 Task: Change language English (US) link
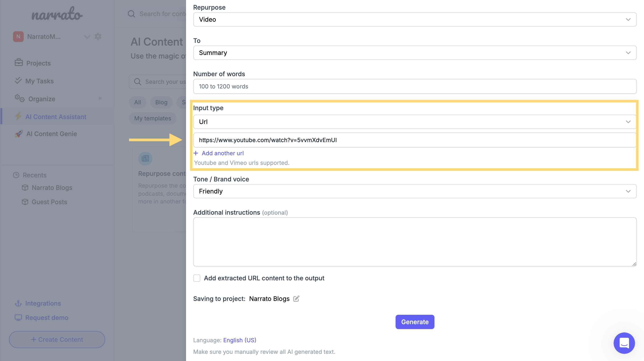[x=239, y=340]
